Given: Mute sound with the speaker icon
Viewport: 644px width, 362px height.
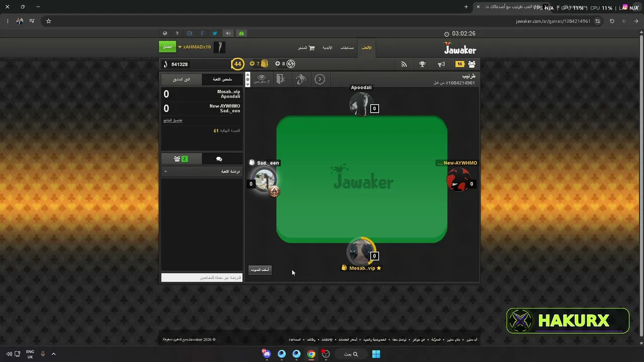Looking at the screenshot, I should (228, 34).
